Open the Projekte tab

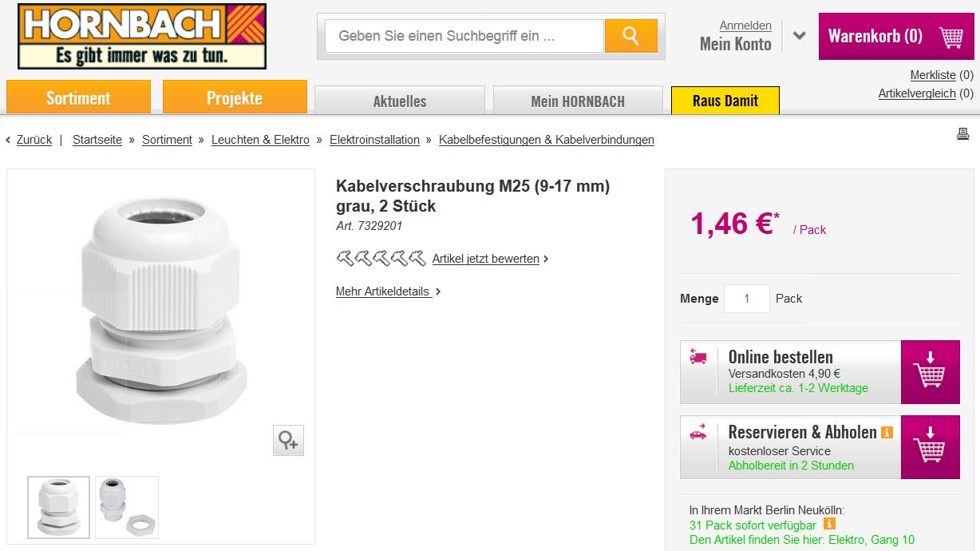pyautogui.click(x=235, y=98)
